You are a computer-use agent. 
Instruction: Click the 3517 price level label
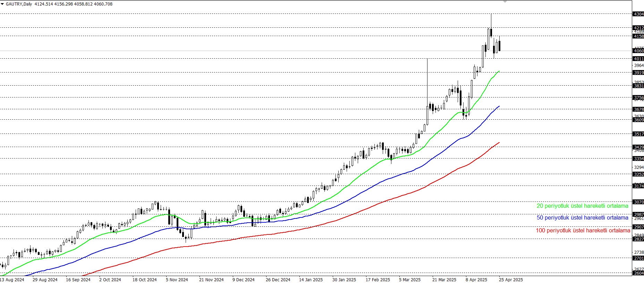[638, 134]
